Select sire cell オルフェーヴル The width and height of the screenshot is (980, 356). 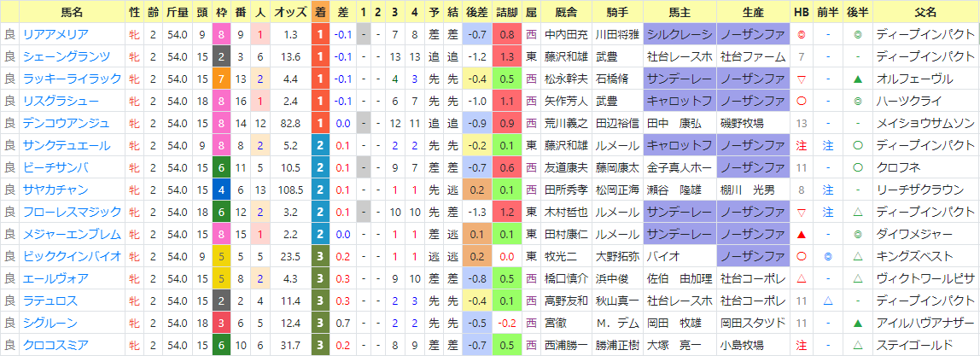tap(925, 79)
